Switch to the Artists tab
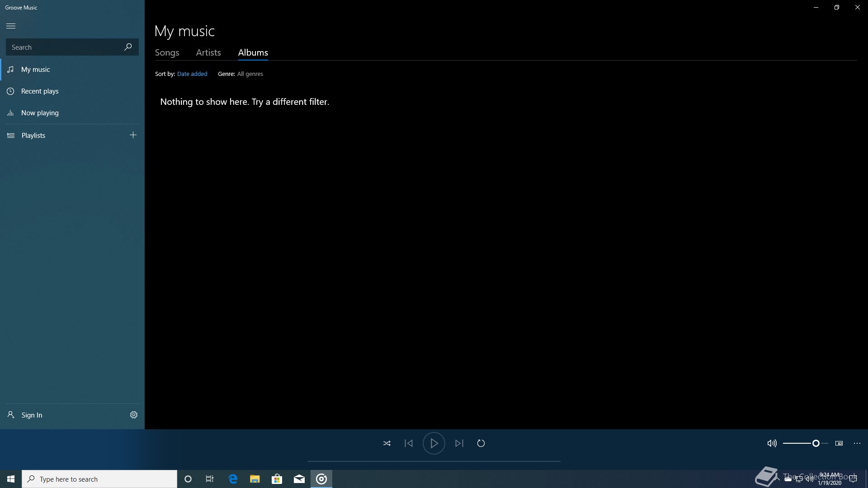The image size is (868, 488). pyautogui.click(x=208, y=52)
